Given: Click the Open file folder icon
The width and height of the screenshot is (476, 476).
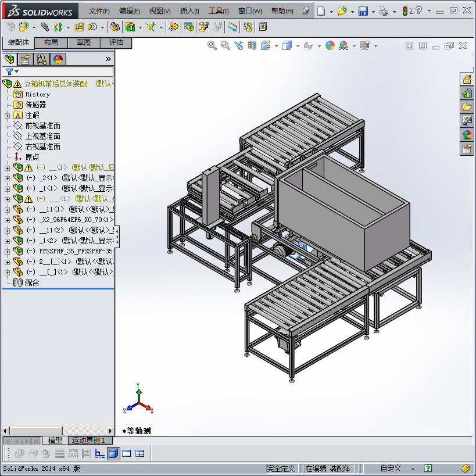Looking at the screenshot, I should (342, 11).
